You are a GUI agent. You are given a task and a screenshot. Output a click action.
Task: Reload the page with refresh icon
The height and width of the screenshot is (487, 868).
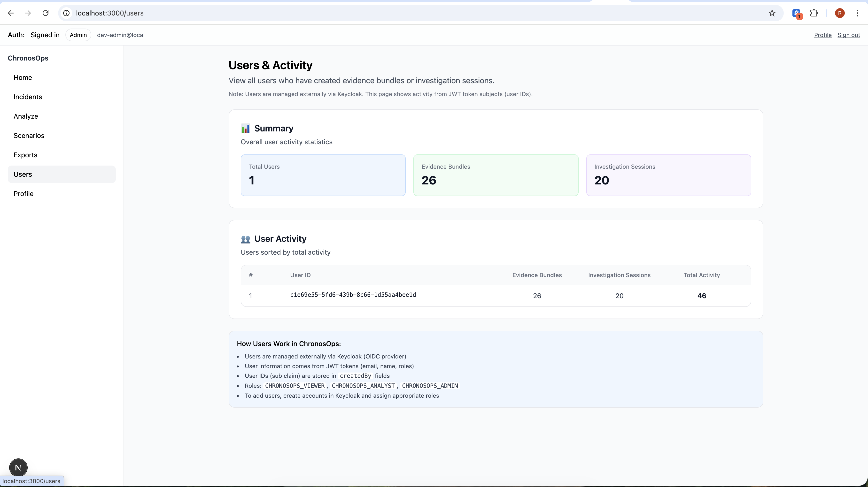(46, 13)
